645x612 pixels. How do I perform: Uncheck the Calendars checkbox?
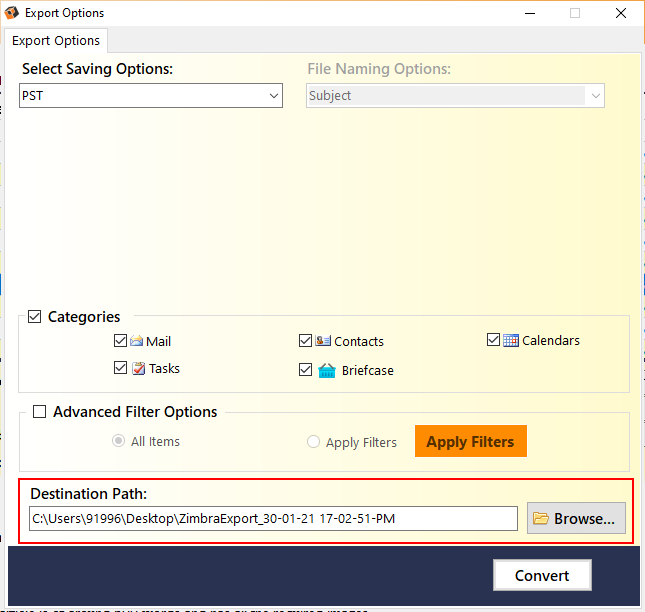[x=493, y=340]
